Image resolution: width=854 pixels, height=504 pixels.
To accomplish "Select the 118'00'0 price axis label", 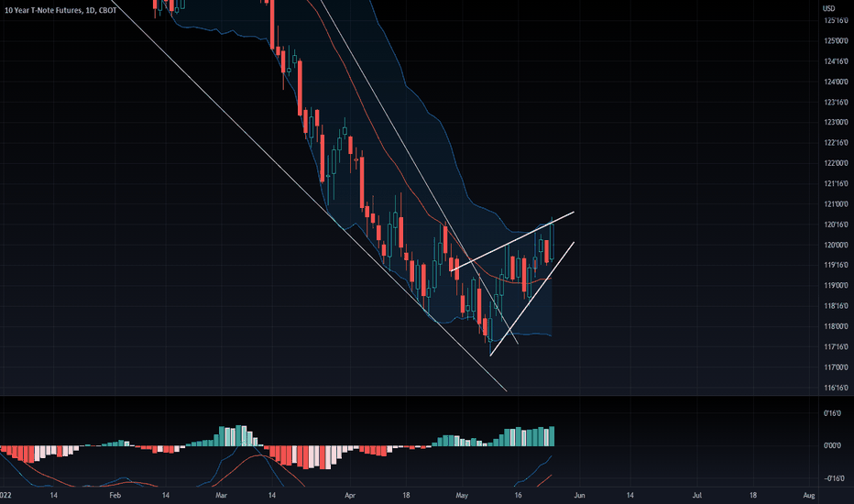I will 836,326.
